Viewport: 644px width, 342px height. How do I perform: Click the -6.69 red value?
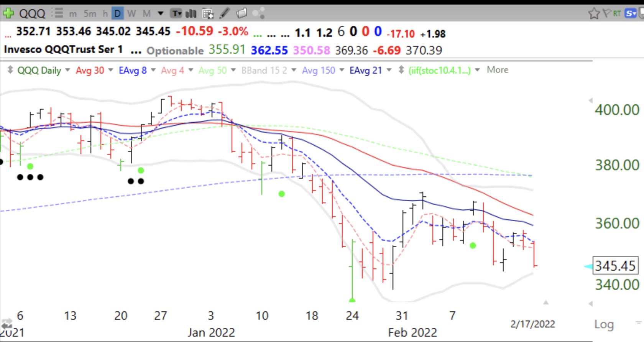(x=387, y=50)
